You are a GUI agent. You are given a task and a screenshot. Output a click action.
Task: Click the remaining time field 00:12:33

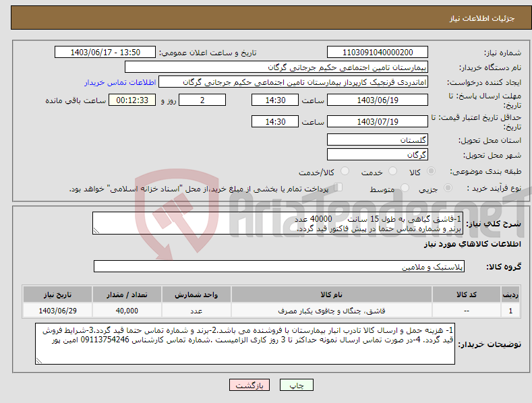tap(132, 100)
